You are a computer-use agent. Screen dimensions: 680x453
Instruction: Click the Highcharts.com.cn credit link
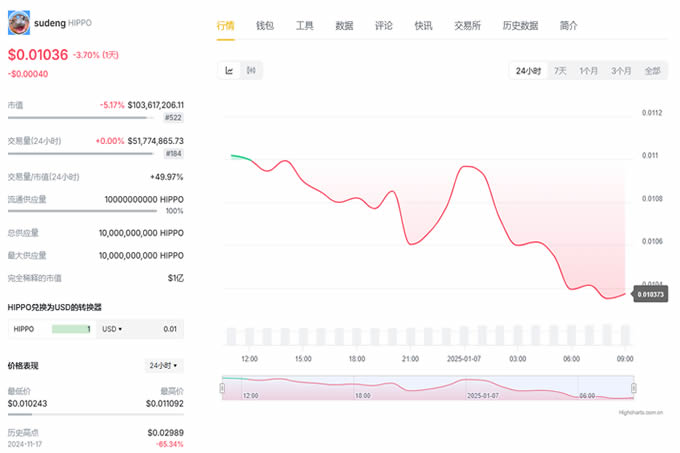640,411
